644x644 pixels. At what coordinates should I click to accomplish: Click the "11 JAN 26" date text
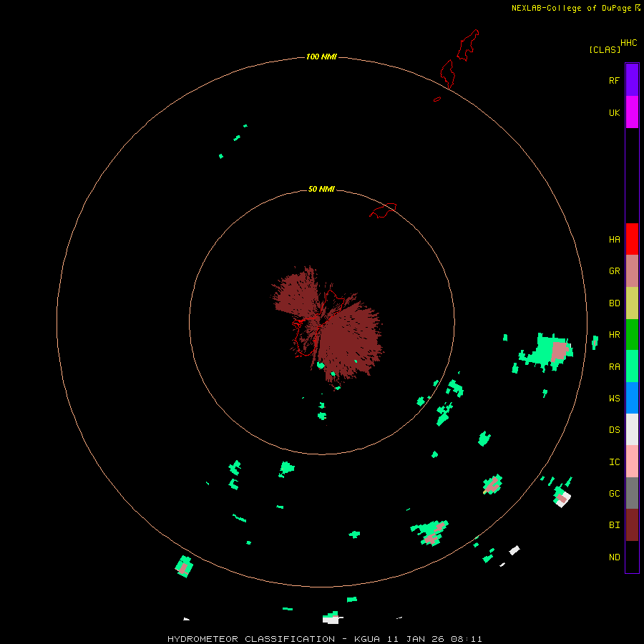(416, 639)
